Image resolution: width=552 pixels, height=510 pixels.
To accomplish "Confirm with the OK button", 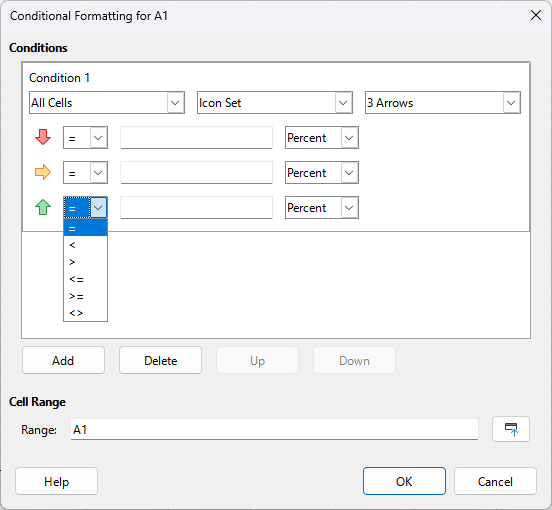I will coord(404,481).
